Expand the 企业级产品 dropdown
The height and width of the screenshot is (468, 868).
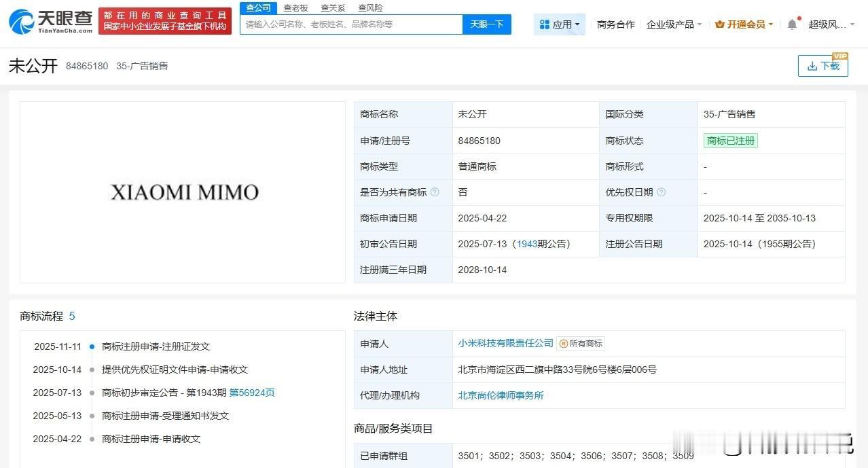tap(674, 24)
